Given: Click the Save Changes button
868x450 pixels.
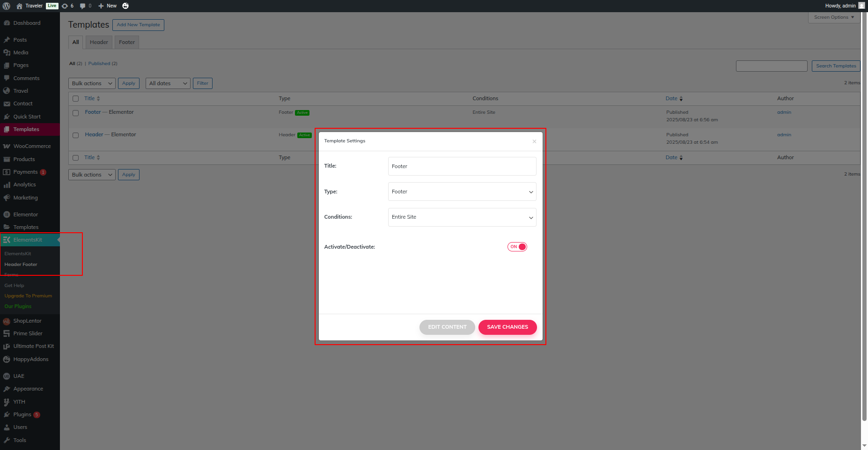Looking at the screenshot, I should pyautogui.click(x=507, y=327).
